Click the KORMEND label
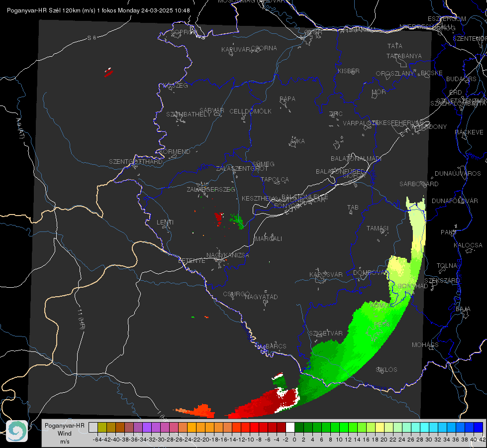Image resolution: width=487 pixels, height=448 pixels. pyautogui.click(x=175, y=152)
